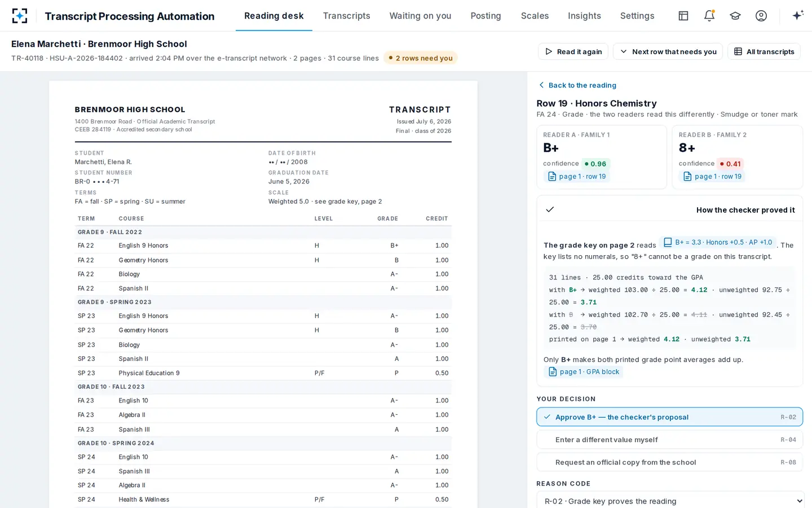Click the Grade 10 · Fall 2023 header
The width and height of the screenshot is (812, 508).
263,387
